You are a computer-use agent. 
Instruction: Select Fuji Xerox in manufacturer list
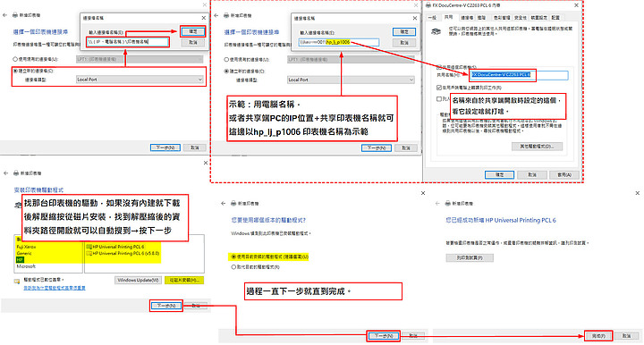pyautogui.click(x=26, y=247)
